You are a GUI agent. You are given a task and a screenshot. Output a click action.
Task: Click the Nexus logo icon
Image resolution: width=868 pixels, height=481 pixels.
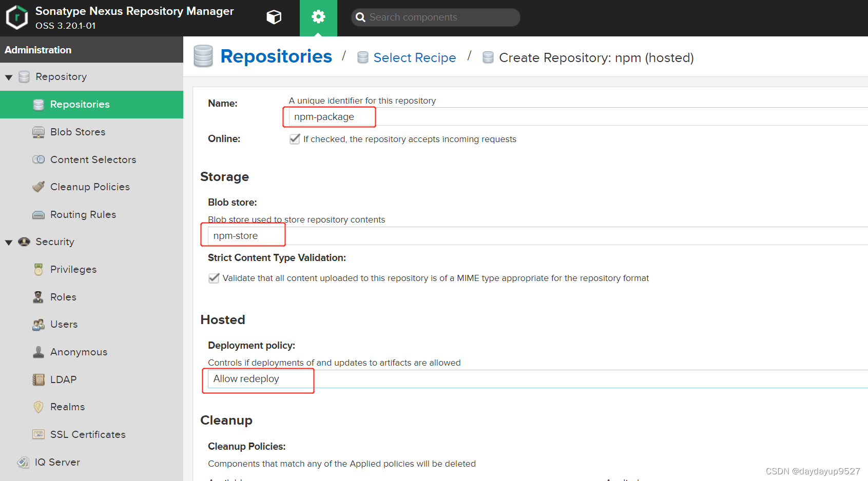coord(16,17)
